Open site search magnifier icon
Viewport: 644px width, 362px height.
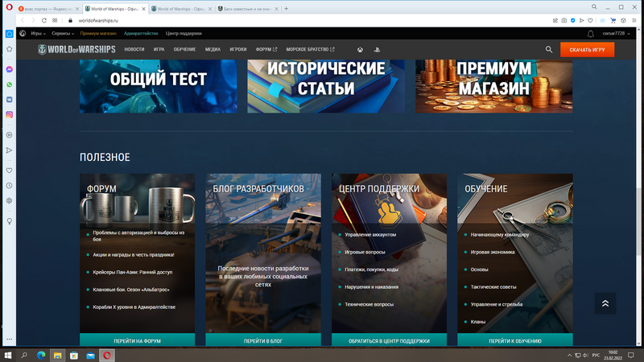[549, 49]
